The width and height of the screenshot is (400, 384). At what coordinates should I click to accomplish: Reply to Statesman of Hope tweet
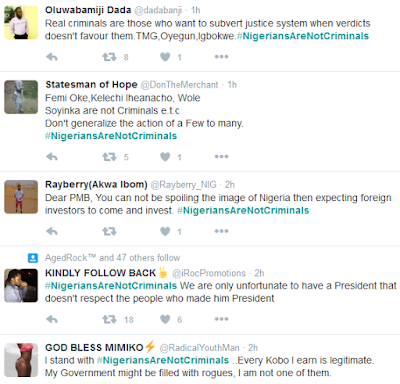52,157
